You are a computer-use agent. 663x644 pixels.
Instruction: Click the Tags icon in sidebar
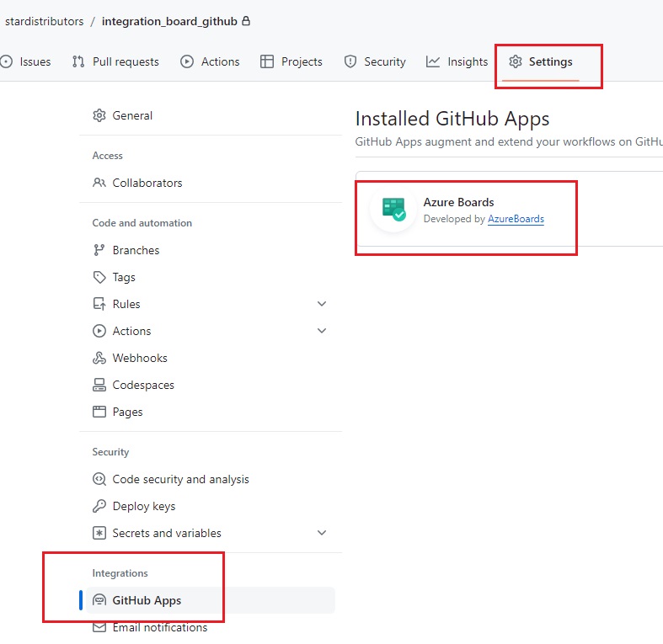pos(99,277)
